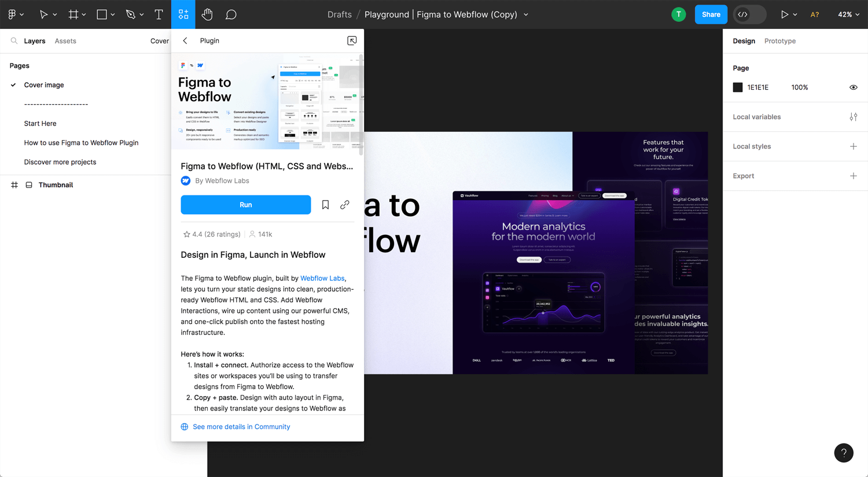Click plugin panel scrollbar
Image resolution: width=868 pixels, height=477 pixels.
coord(361,104)
